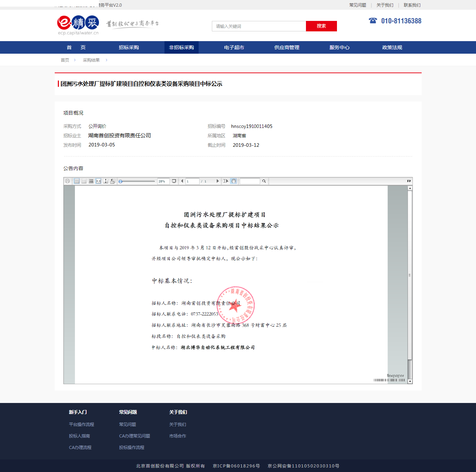Viewport: 476px width, 472px height.
Task: Click the 京ICP备06018296号 footer text
Action: tap(236, 466)
